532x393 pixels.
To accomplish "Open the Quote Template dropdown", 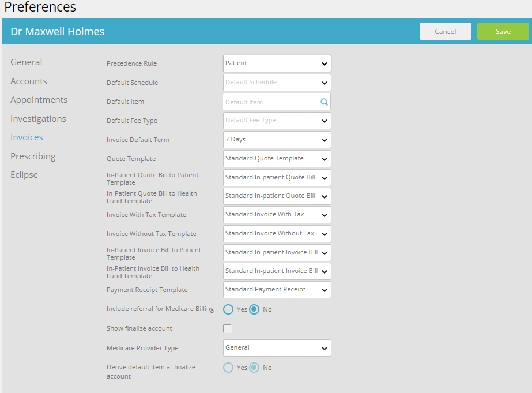I will pos(277,159).
